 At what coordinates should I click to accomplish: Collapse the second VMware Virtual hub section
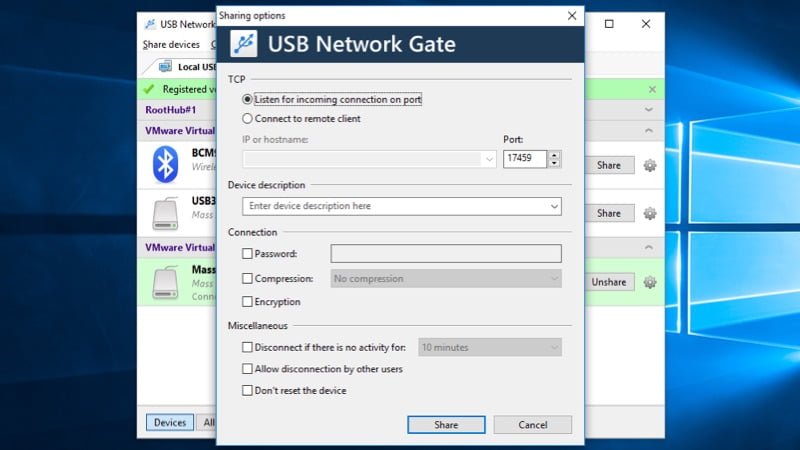pos(648,247)
